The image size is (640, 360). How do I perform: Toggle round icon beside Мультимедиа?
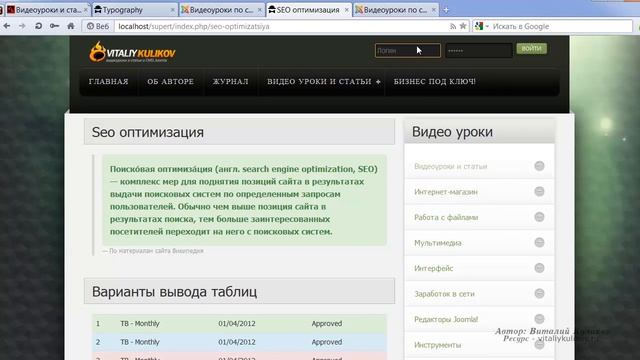pyautogui.click(x=539, y=242)
